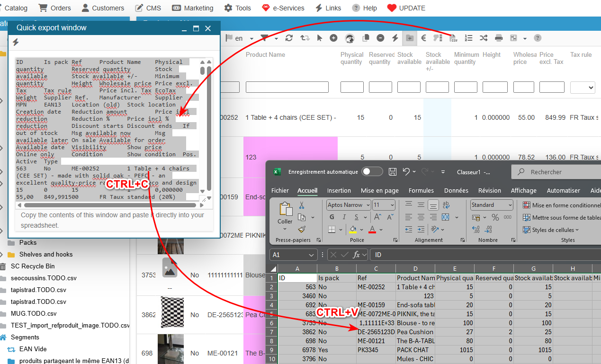The width and height of the screenshot is (601, 364).
Task: Toggle bold formatting in Excel ribbon
Action: click(332, 217)
